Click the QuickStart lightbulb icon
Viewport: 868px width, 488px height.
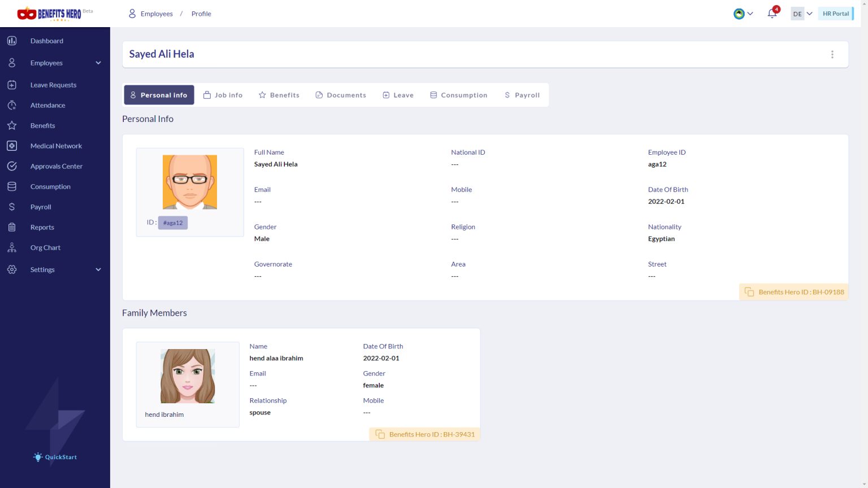[x=38, y=457]
